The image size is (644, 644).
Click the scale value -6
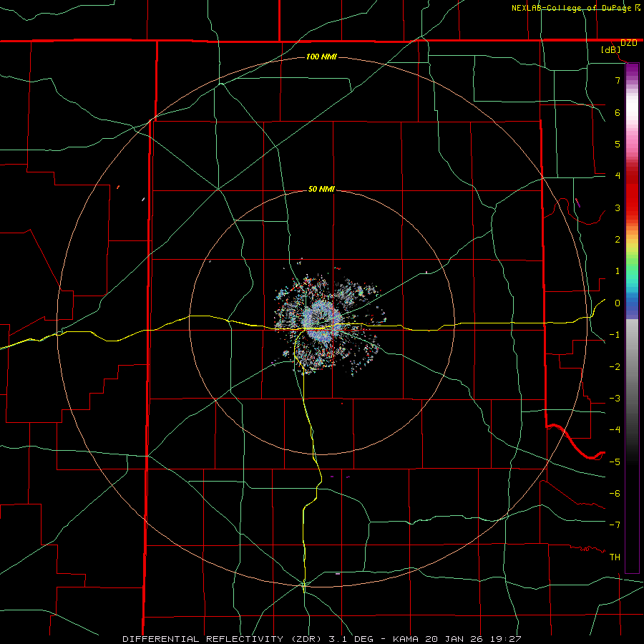click(615, 494)
